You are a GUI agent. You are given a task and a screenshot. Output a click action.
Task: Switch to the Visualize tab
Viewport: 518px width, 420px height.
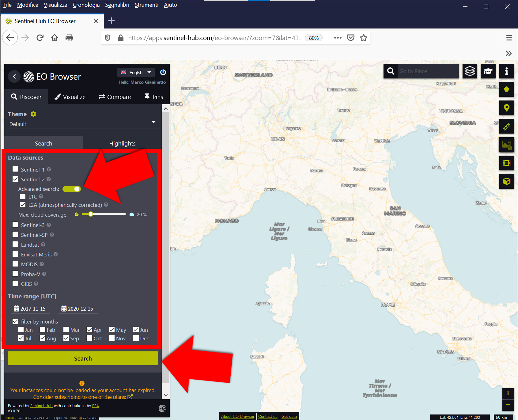70,97
